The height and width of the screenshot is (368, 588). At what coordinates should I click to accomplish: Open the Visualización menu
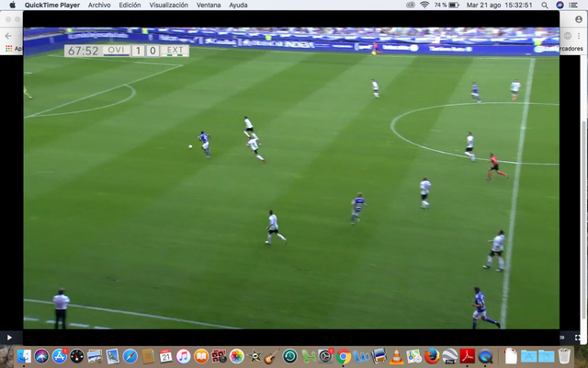click(168, 5)
